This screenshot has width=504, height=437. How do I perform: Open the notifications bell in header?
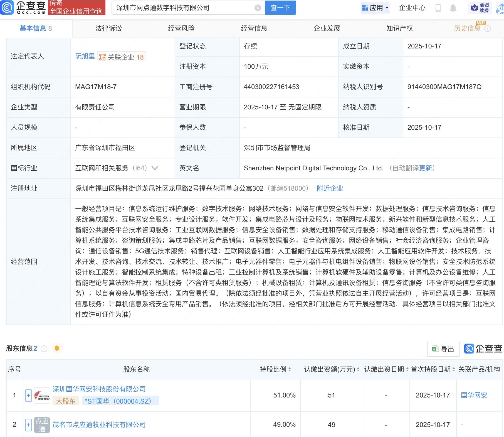pos(453,8)
